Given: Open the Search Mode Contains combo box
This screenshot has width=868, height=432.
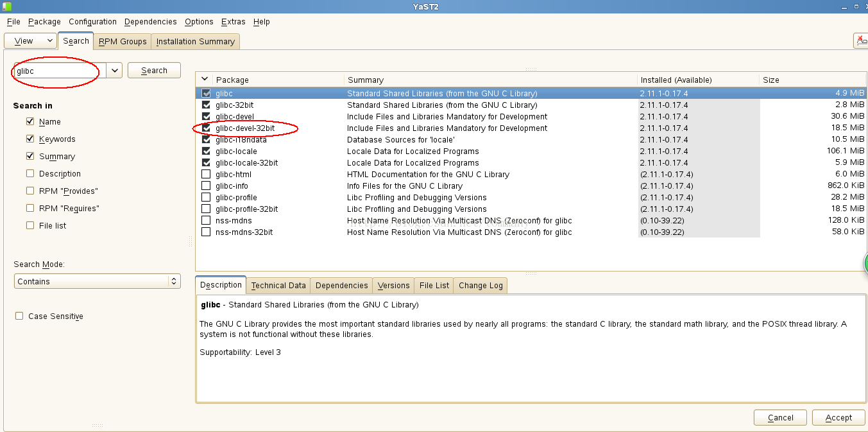Looking at the screenshot, I should pyautogui.click(x=97, y=281).
